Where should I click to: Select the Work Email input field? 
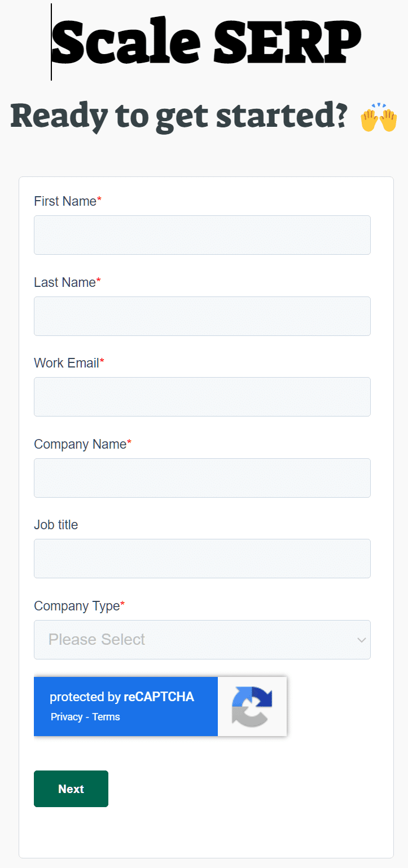(x=202, y=397)
